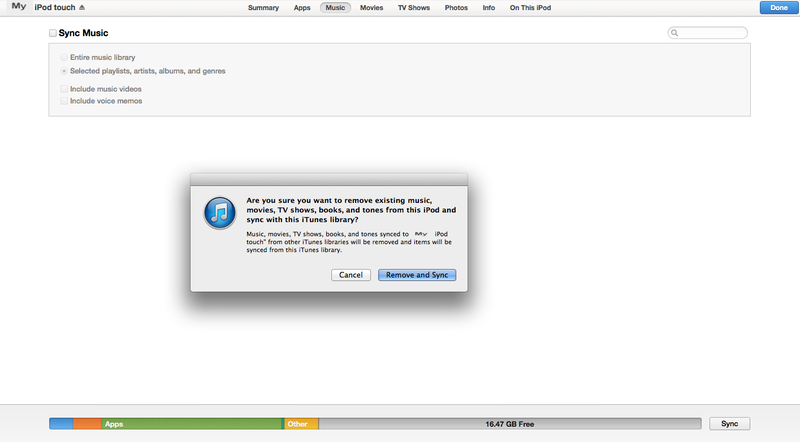The width and height of the screenshot is (800, 442).
Task: Click the yellow Other capacity segment
Action: [x=302, y=424]
